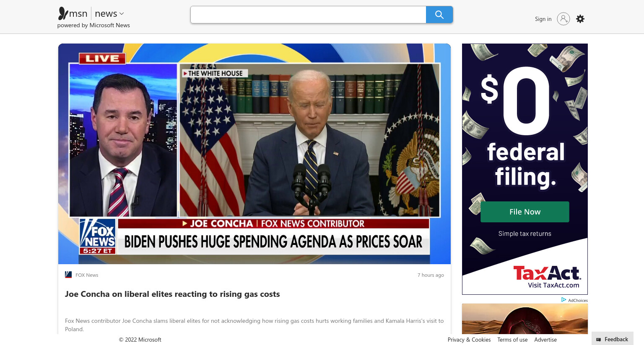The width and height of the screenshot is (644, 345).
Task: Click the '7 hours ago' timestamp
Action: click(x=431, y=275)
